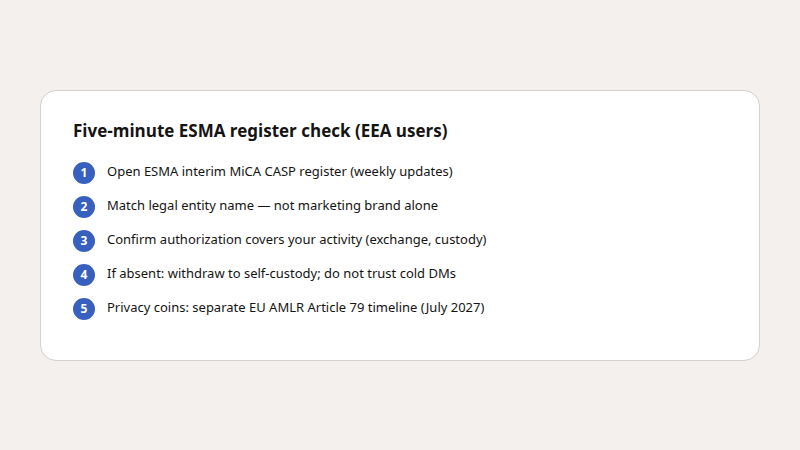Click the '(July 2027)' date text
Viewport: 800px width, 450px height.
pyautogui.click(x=453, y=308)
